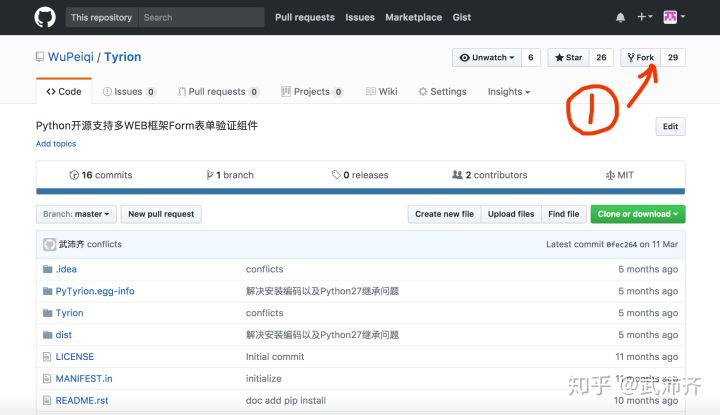Screen dimensions: 720x415
Task: Open the doc add pip install commit
Action: 286,400
